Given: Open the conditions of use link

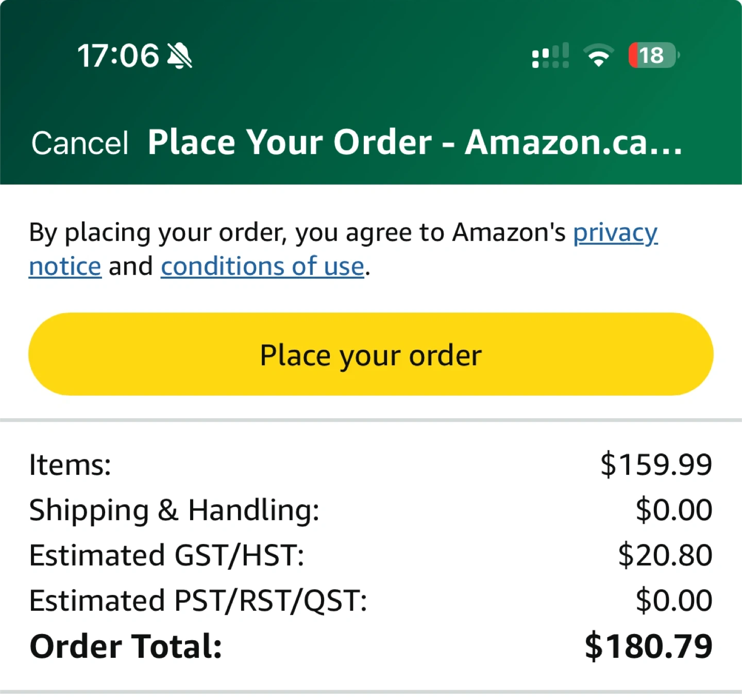Looking at the screenshot, I should [262, 267].
